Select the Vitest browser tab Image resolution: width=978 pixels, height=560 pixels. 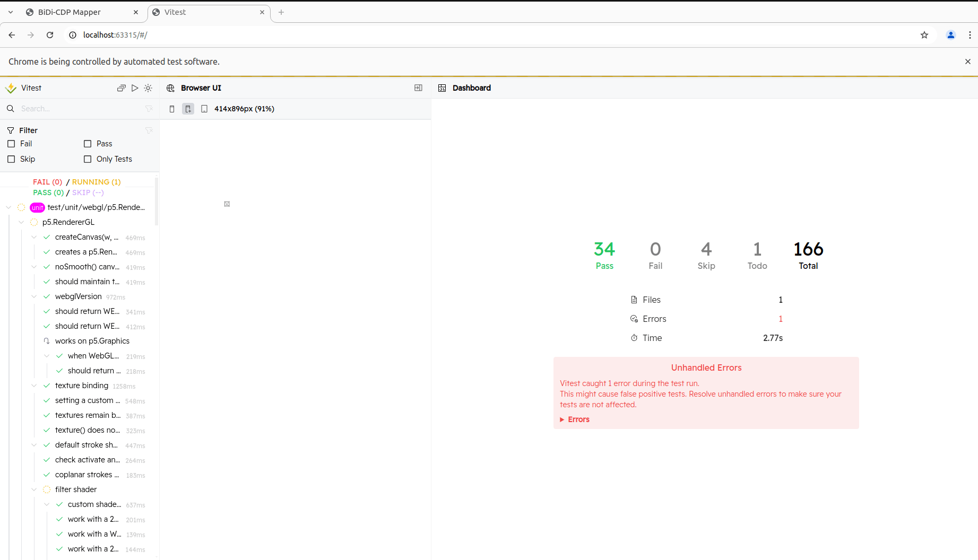coord(209,12)
